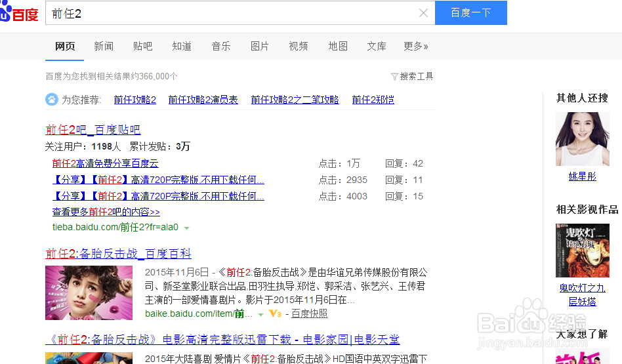Open recommended search 前任攻略2
This screenshot has width=622, height=364.
click(135, 100)
